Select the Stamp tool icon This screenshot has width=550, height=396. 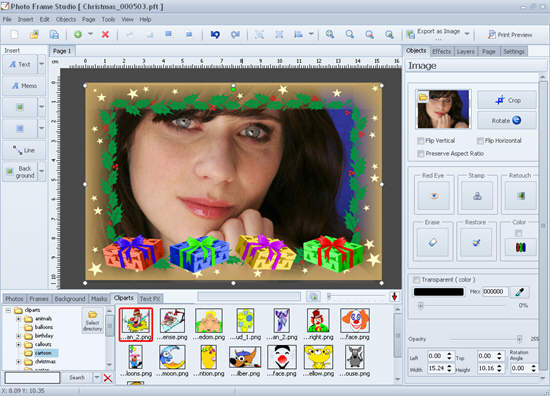(x=477, y=196)
